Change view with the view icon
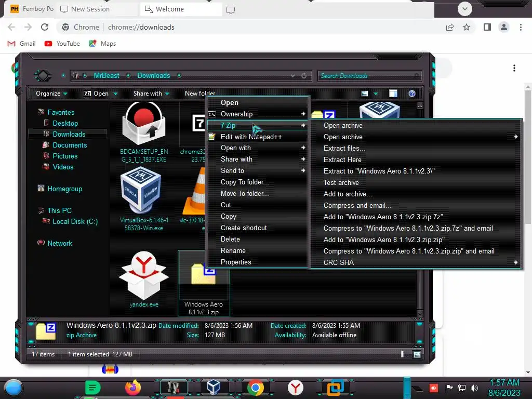This screenshot has height=399, width=532. 365,94
